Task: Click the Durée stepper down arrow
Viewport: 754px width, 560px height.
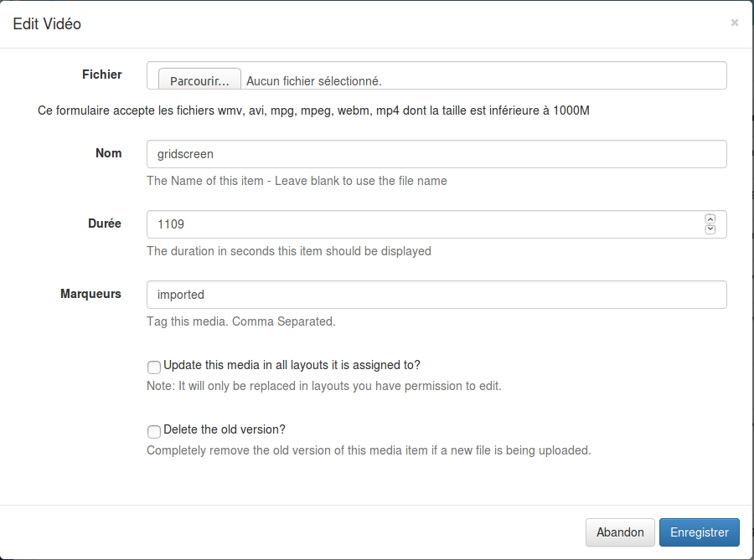Action: [x=710, y=228]
